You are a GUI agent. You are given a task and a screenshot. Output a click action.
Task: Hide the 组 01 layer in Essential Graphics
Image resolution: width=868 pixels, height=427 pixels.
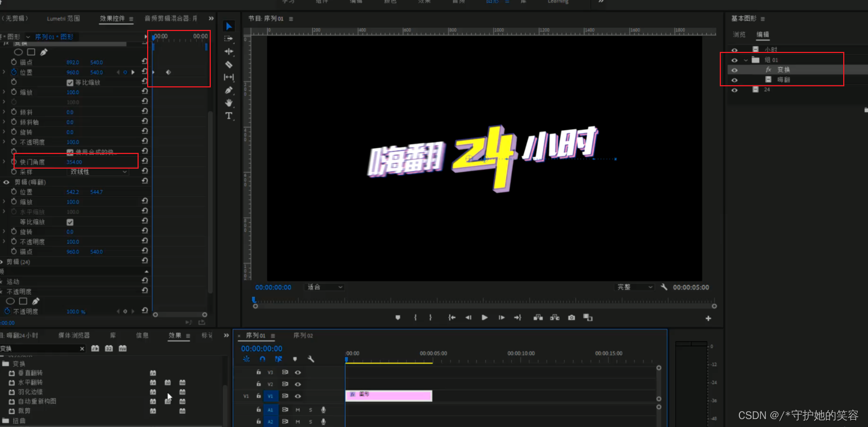pos(734,60)
